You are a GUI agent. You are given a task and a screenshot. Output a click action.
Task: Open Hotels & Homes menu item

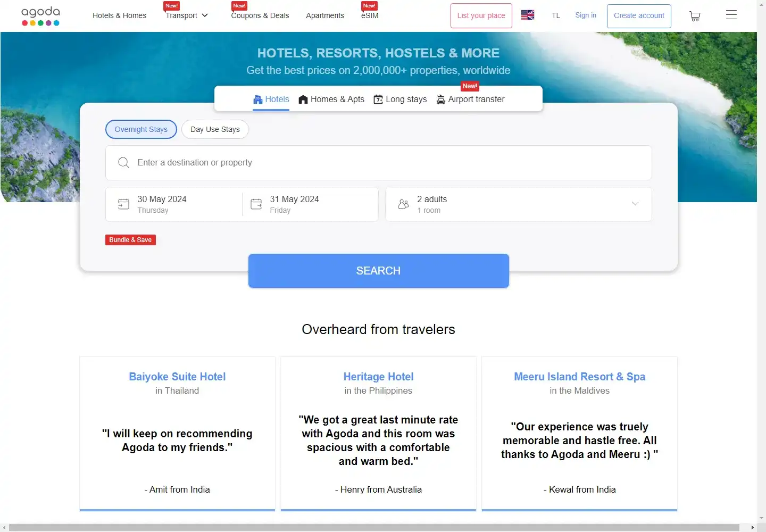(119, 15)
